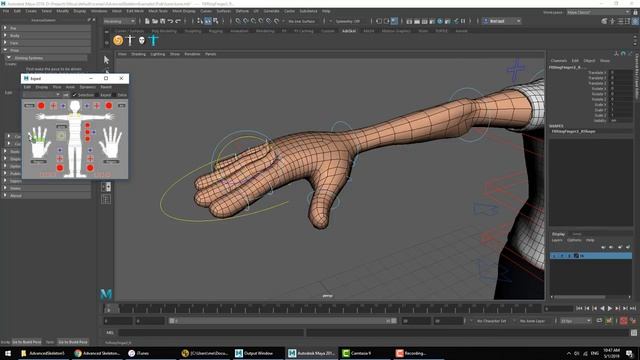
Task: Open the Script Editor icon at bottom right
Action: 634,333
